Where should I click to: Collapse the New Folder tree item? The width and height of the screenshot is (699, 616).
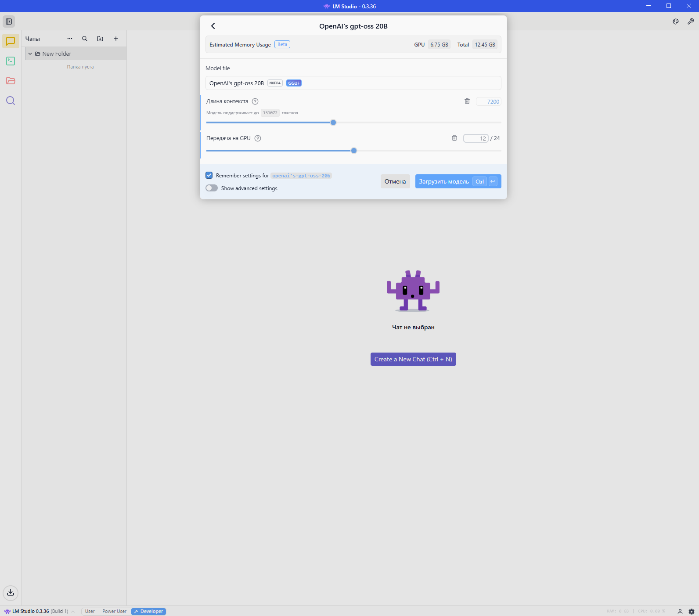30,54
